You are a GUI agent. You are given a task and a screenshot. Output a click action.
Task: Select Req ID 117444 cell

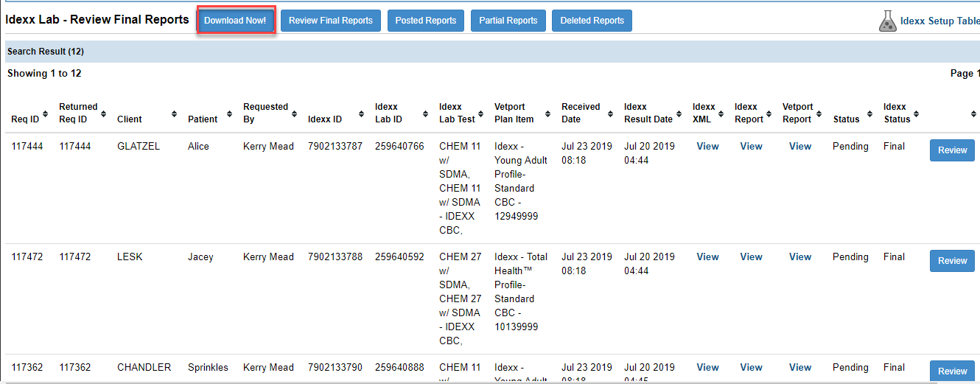click(x=27, y=147)
